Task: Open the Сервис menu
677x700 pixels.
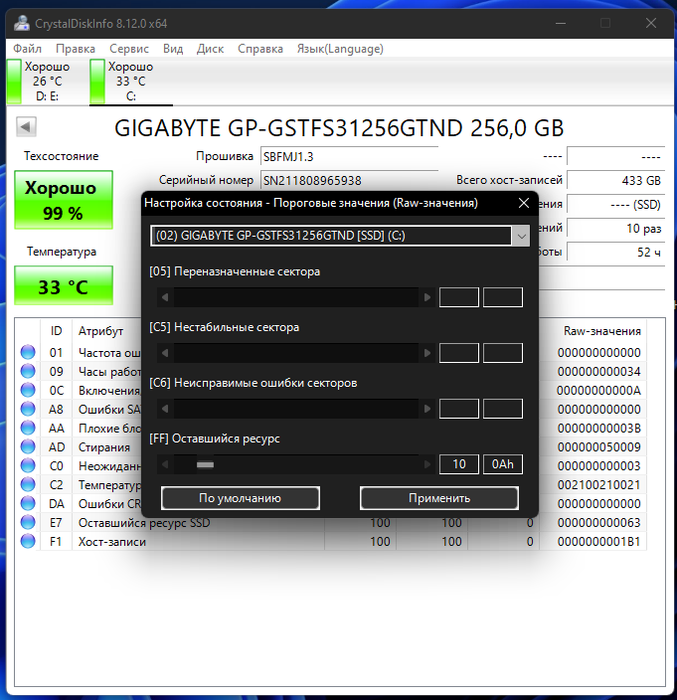Action: coord(129,49)
